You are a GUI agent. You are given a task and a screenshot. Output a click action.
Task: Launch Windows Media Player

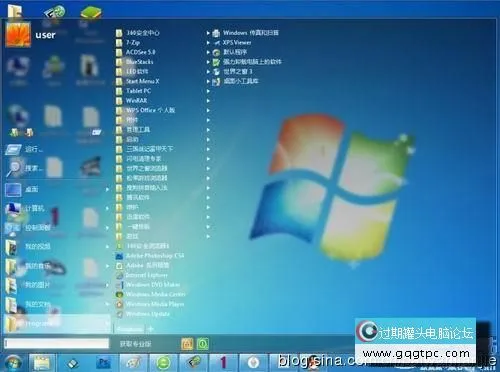point(150,304)
